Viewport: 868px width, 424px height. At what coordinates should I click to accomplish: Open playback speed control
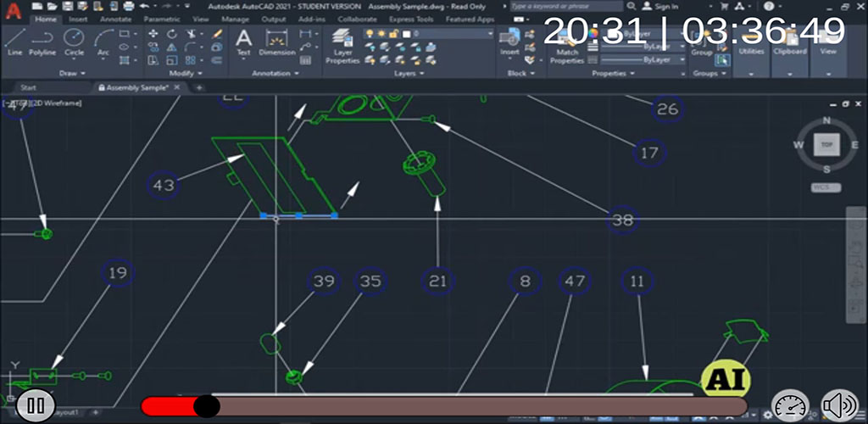(x=790, y=405)
